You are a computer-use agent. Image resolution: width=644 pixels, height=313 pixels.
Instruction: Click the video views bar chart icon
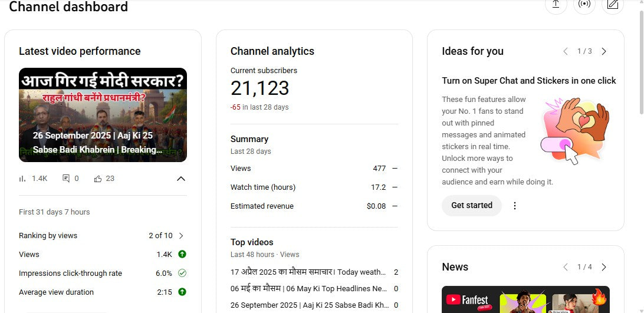[23, 179]
